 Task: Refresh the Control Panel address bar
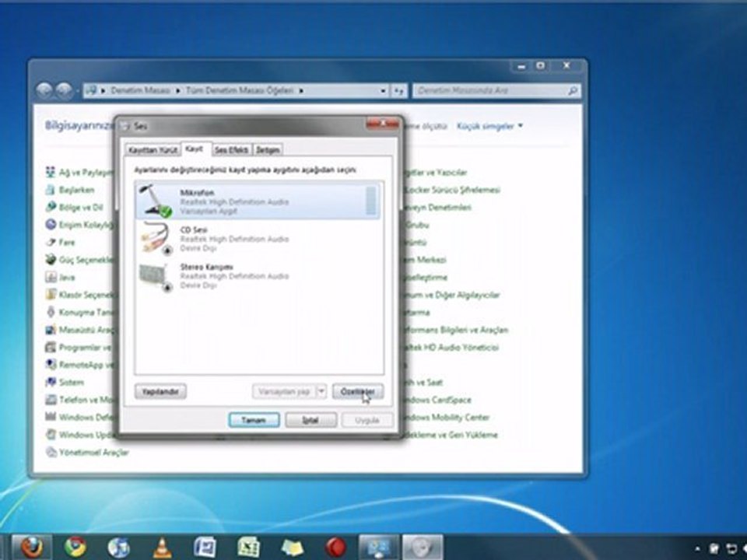coord(398,90)
